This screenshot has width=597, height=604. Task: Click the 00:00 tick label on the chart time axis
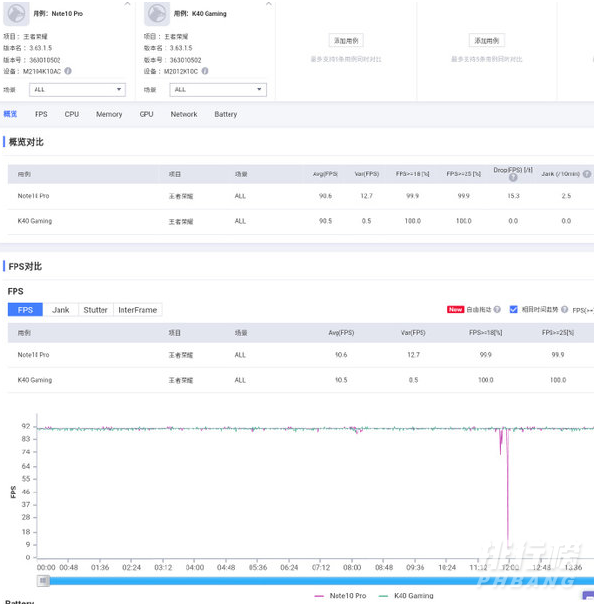tap(46, 567)
